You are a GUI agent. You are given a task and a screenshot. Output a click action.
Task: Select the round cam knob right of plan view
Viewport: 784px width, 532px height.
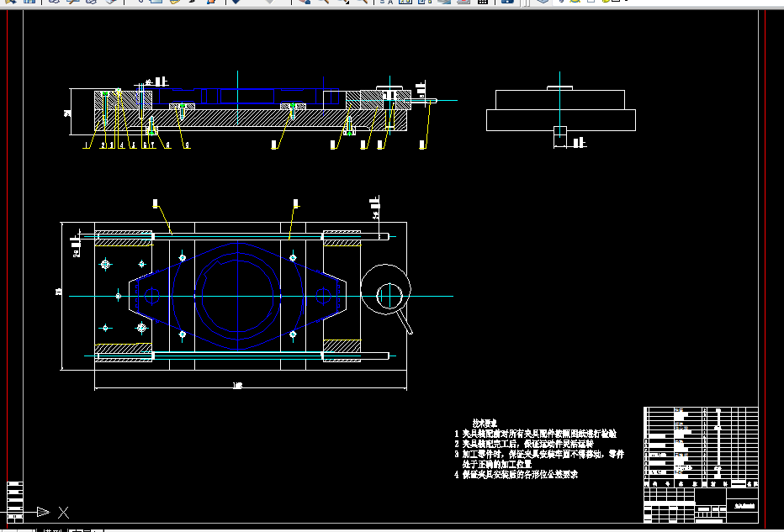click(385, 289)
